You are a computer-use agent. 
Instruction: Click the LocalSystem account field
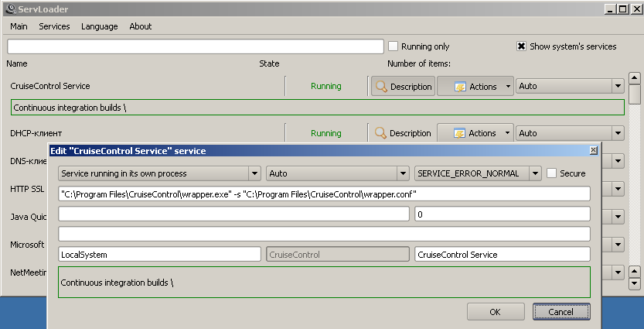click(x=159, y=254)
